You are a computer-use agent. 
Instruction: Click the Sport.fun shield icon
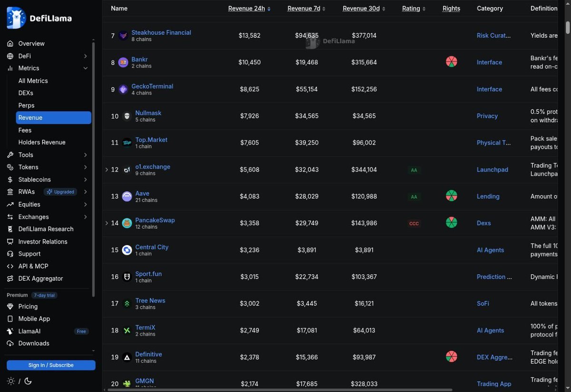(x=127, y=277)
